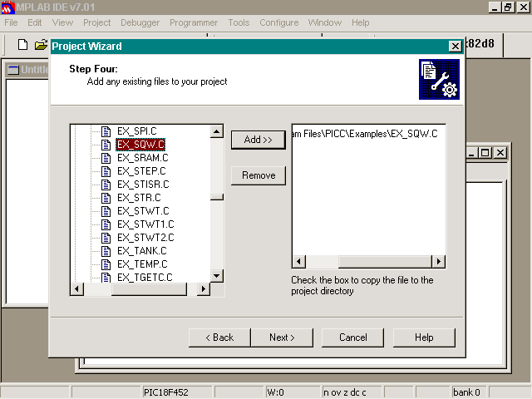Click file tree scroll up arrow

(x=217, y=131)
